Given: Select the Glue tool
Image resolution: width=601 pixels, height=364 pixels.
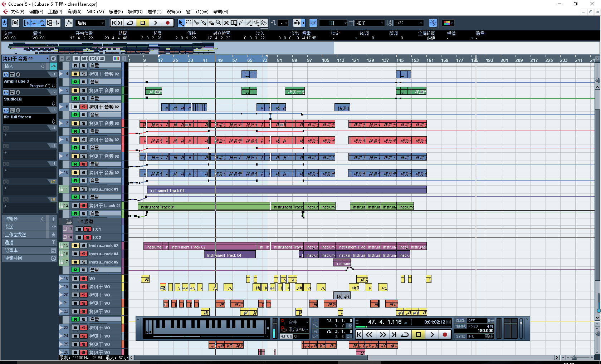Looking at the screenshot, I should click(x=204, y=23).
